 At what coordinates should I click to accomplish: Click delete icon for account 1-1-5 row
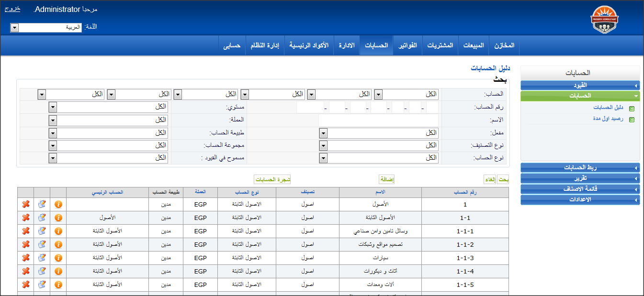26,285
